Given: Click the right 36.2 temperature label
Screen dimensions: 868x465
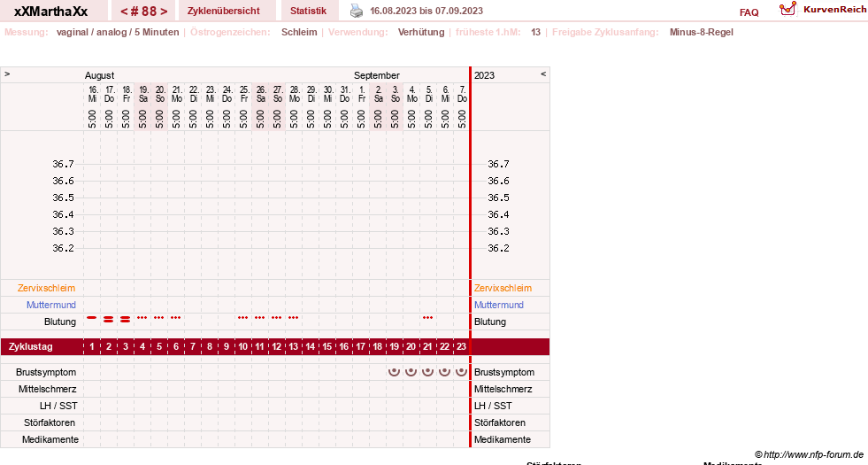Looking at the screenshot, I should click(498, 248).
